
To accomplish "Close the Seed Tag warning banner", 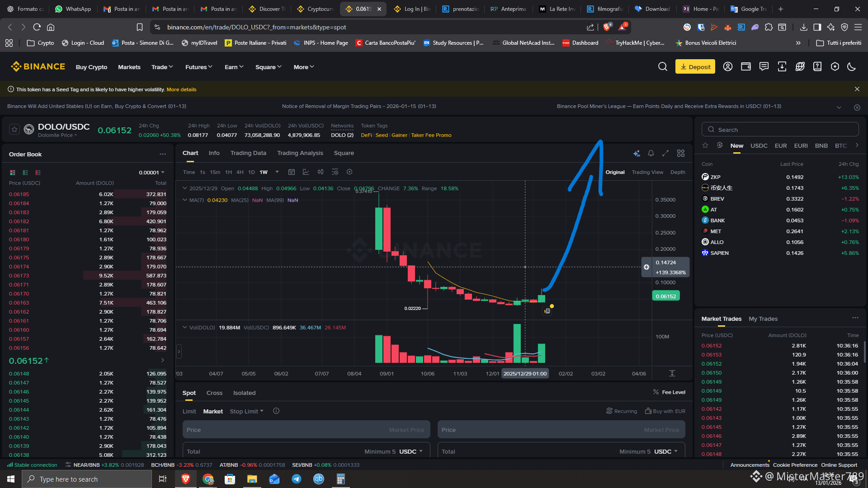I will point(857,89).
